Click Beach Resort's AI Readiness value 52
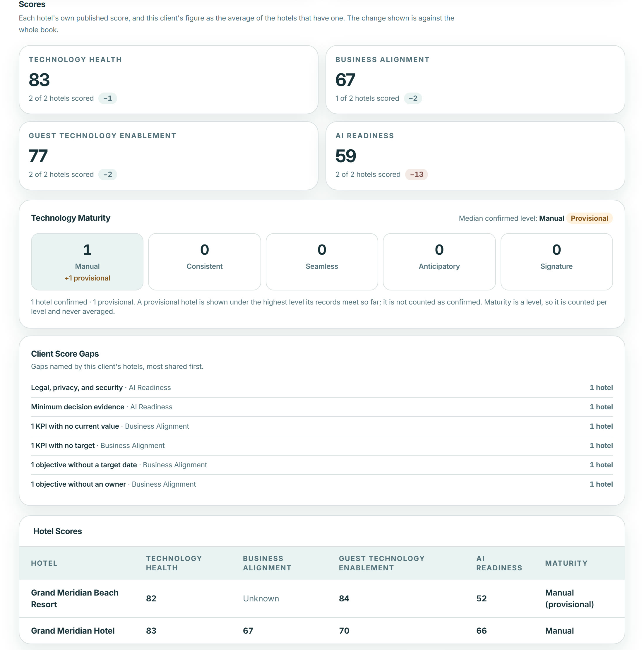Screen dimensions: 644x650 tap(482, 598)
